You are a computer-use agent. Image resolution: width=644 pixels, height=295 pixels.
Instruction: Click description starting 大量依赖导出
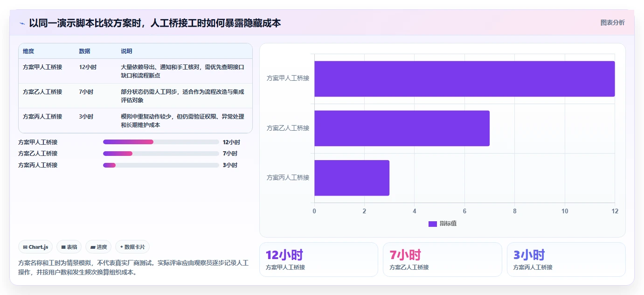click(x=182, y=71)
